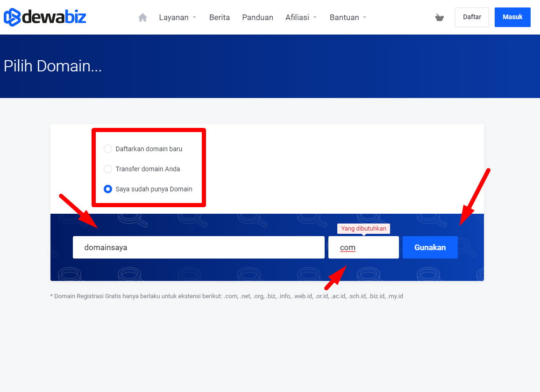Focus the domain name field 'domainsaya'
This screenshot has height=392, width=540.
pos(199,247)
